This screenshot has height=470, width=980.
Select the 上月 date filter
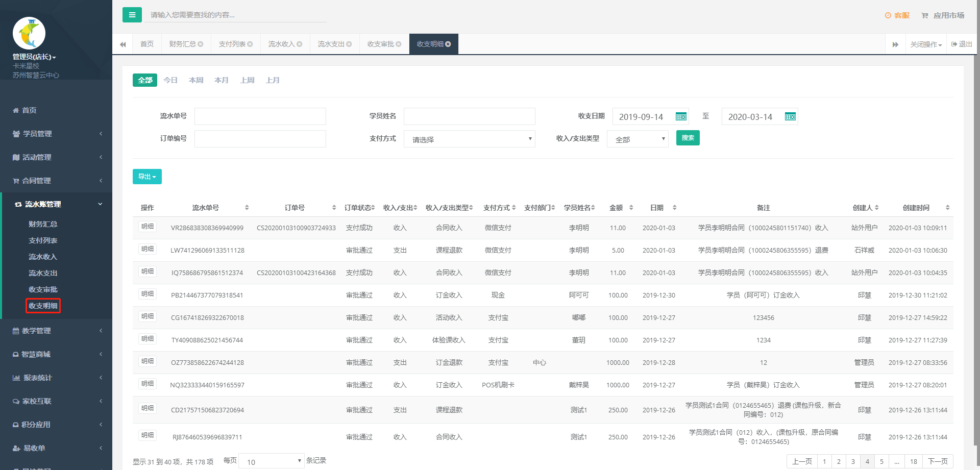273,80
